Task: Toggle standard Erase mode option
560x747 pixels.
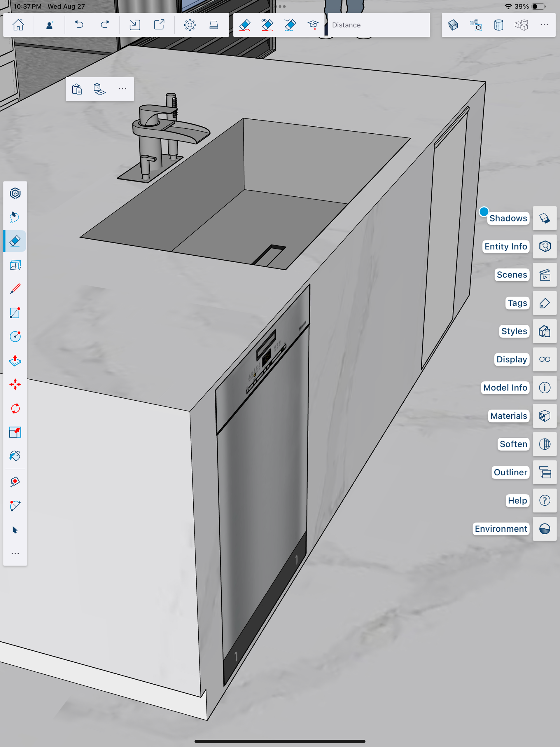Action: (245, 25)
